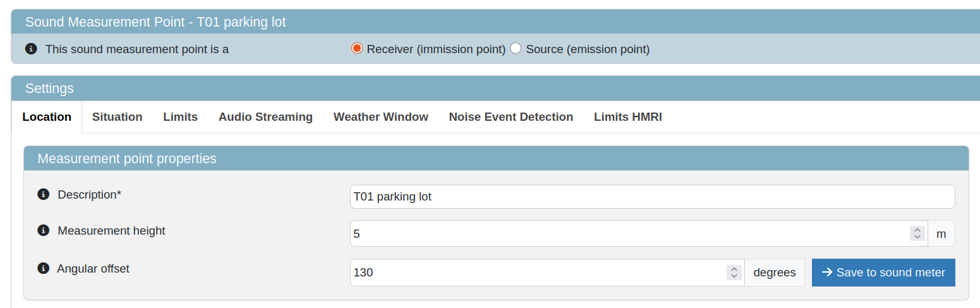Open Noise Event Detection tab

pyautogui.click(x=511, y=117)
